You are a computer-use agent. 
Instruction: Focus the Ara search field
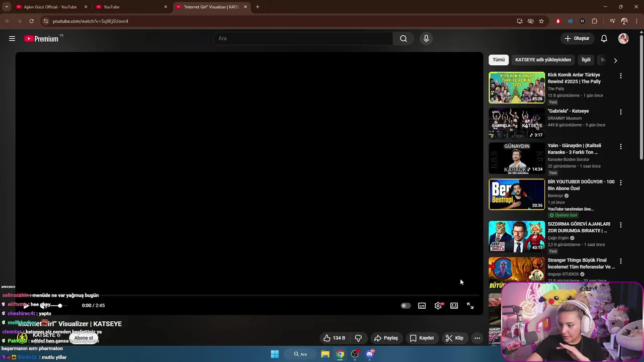tap(303, 39)
